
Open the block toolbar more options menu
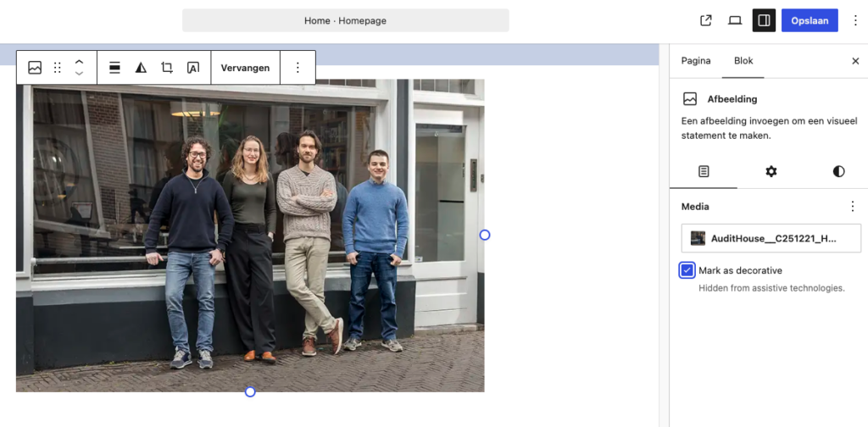tap(298, 68)
